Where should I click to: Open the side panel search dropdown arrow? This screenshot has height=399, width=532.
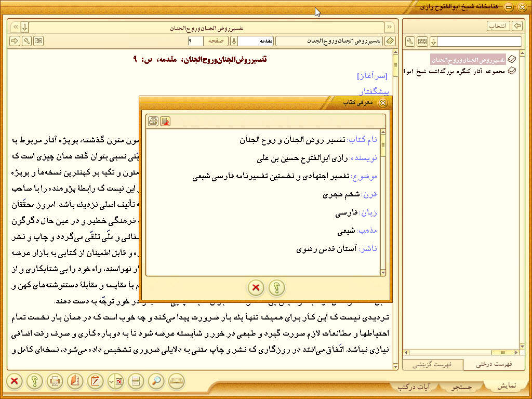(433, 42)
